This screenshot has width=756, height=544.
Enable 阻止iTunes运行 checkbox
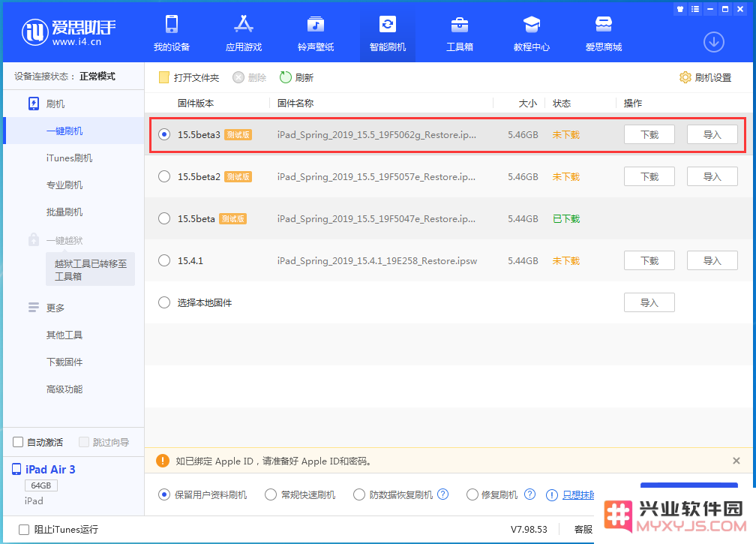tap(24, 530)
